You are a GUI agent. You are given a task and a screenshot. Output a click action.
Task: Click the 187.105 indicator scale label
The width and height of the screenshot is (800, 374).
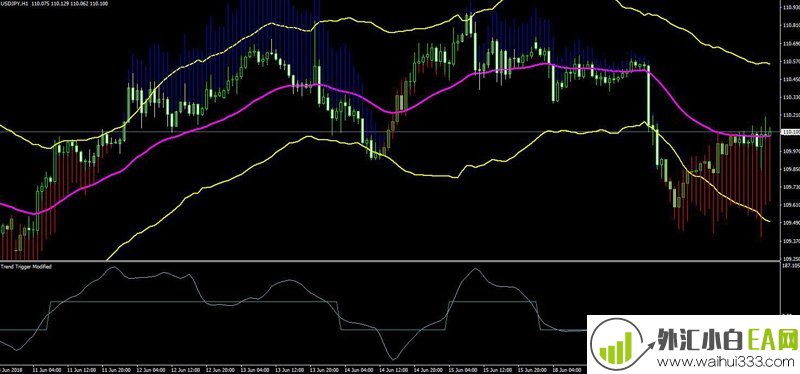point(790,266)
